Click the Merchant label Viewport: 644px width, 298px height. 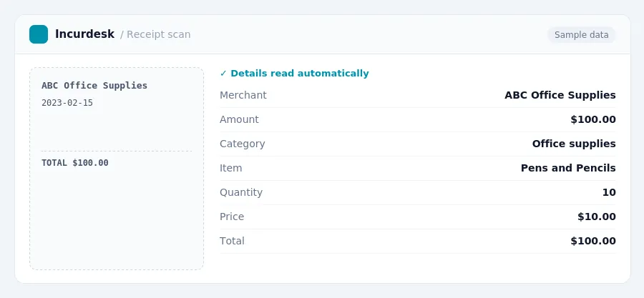[x=243, y=95]
